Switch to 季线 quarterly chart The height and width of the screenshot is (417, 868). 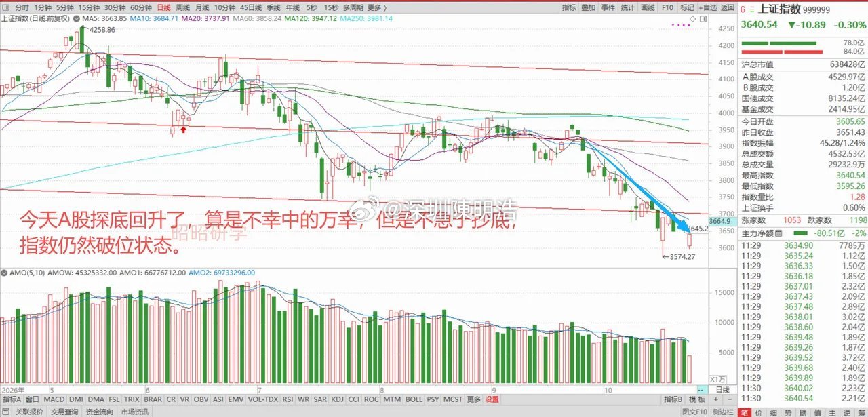(273, 7)
